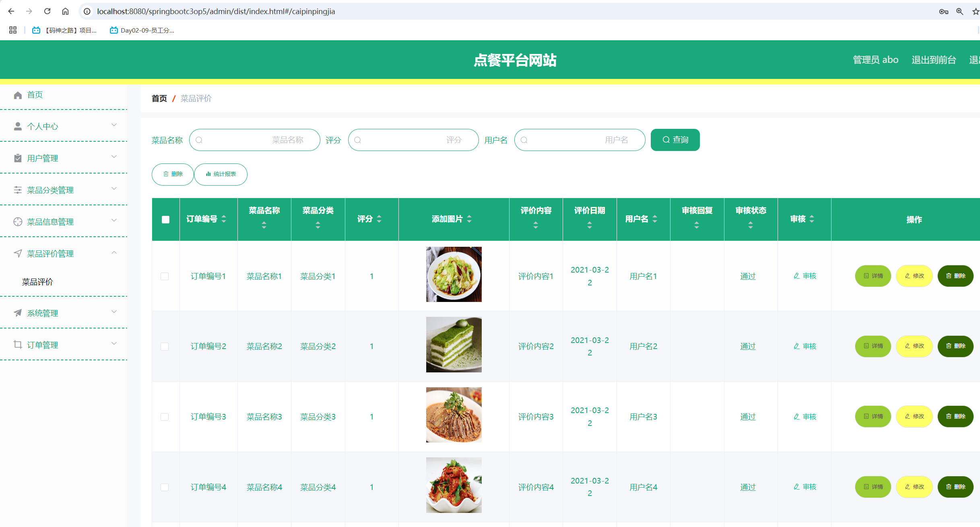Click the 菜品信息管理 globe icon
Image resolution: width=980 pixels, height=527 pixels.
[18, 221]
